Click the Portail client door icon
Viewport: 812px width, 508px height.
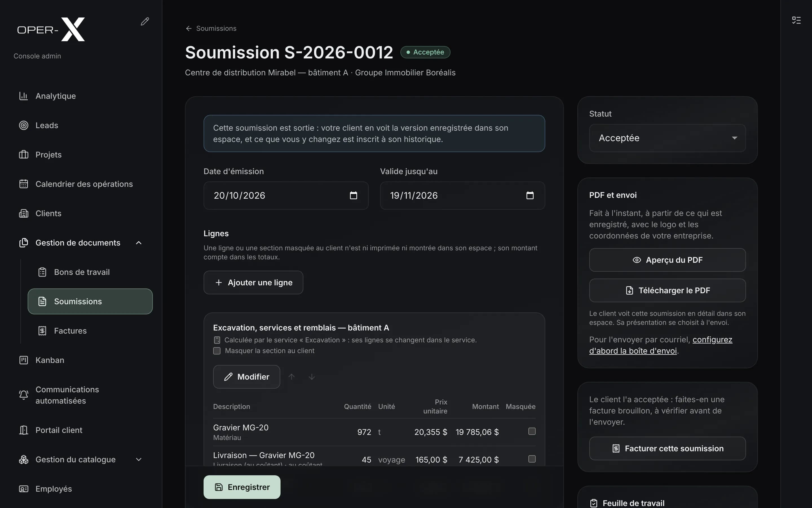point(23,430)
